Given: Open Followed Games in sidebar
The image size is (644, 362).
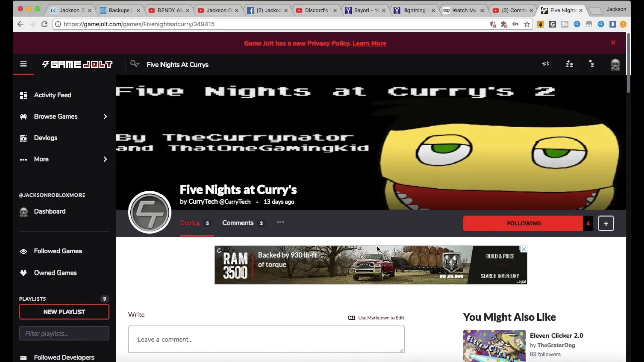Looking at the screenshot, I should point(57,251).
